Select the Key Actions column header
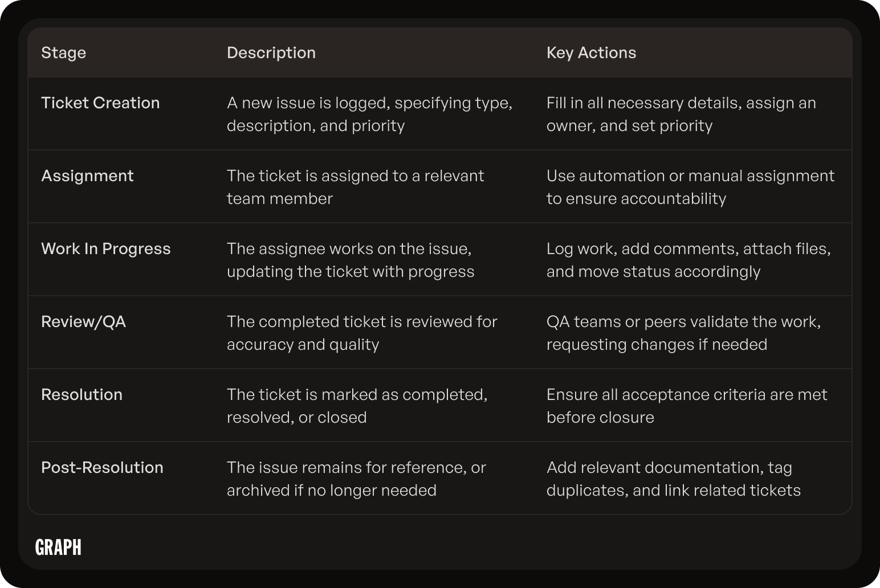880x588 pixels. click(591, 52)
